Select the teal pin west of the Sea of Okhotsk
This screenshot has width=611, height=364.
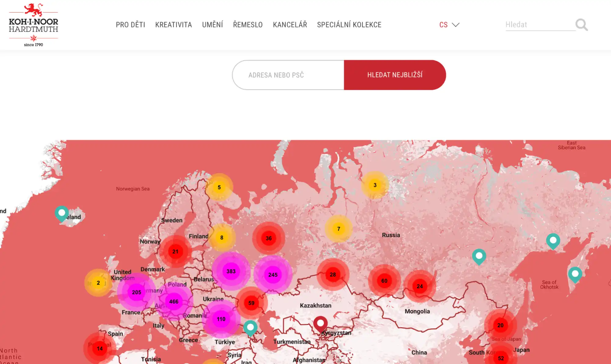point(553,241)
